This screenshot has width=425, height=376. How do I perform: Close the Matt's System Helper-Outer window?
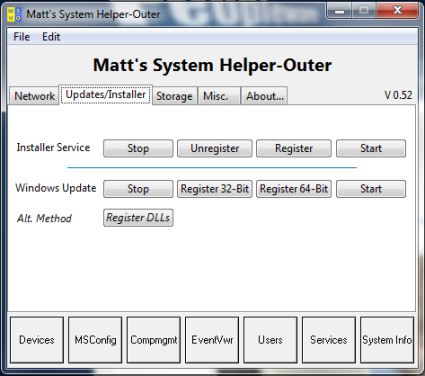pos(397,10)
